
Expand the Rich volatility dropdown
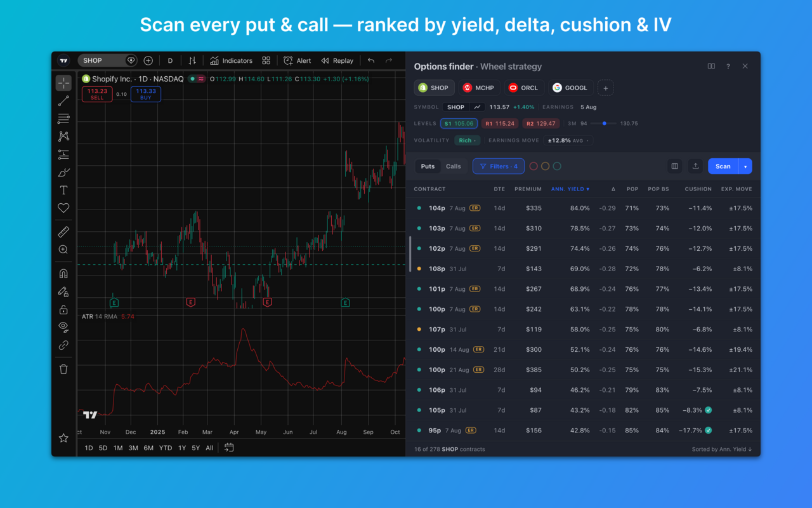coord(468,140)
